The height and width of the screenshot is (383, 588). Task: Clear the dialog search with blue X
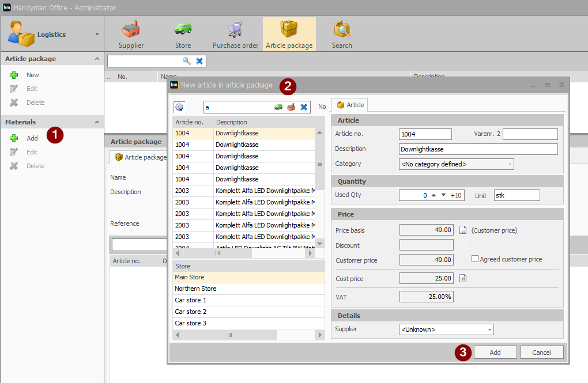(304, 107)
